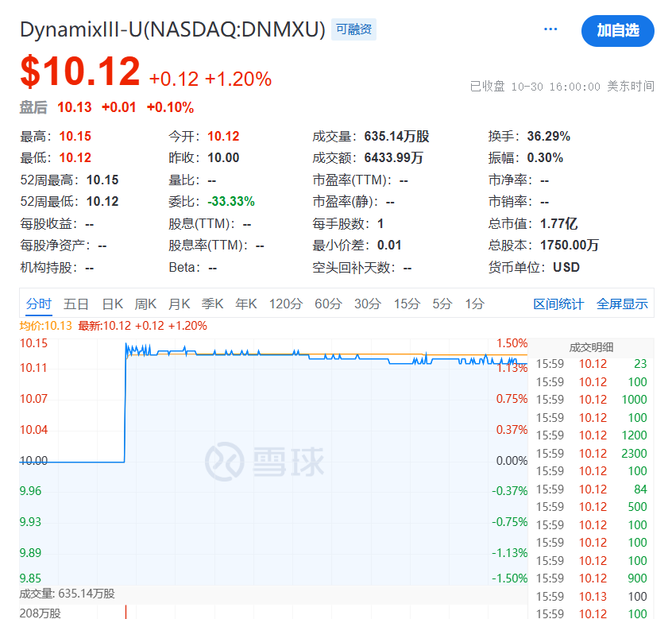Click the 雪球 watermark logo in chart

(265, 460)
